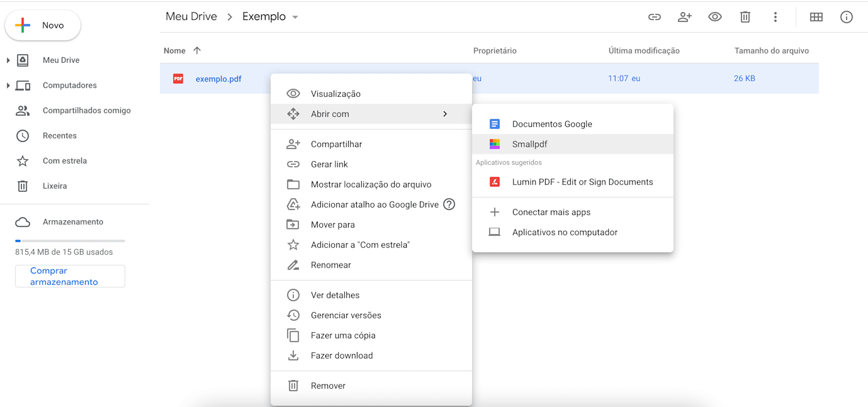Screen dimensions: 868x407
Task: Open Compartilhados comigo in the sidebar
Action: point(87,111)
